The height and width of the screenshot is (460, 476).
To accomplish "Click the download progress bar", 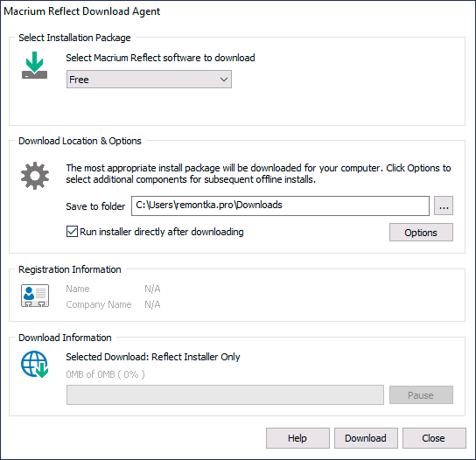I will [x=225, y=395].
